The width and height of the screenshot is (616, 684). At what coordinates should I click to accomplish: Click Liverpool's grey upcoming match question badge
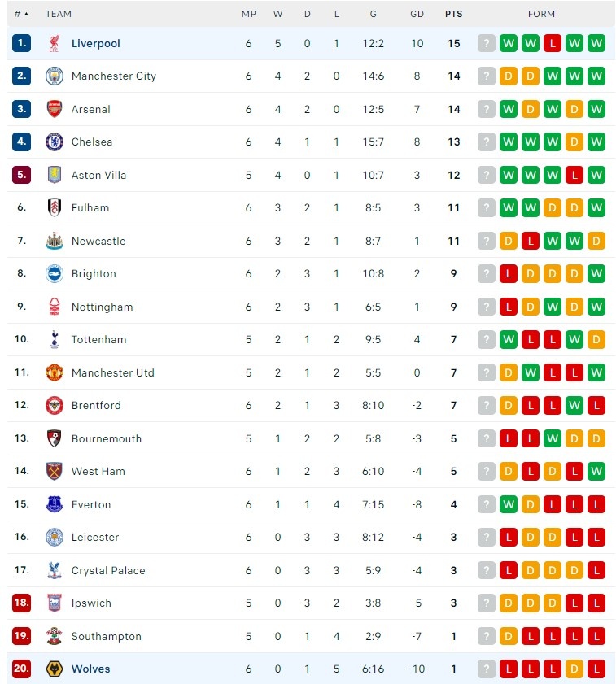coord(487,43)
